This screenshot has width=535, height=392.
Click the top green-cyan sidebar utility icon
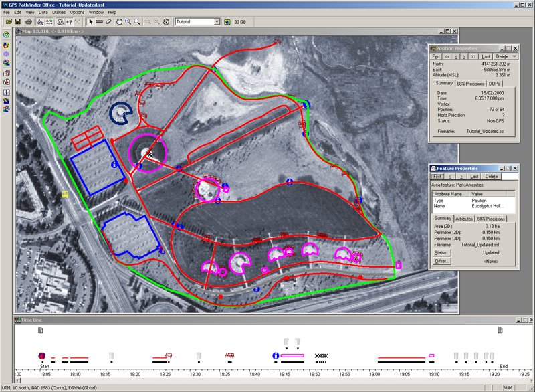7,35
